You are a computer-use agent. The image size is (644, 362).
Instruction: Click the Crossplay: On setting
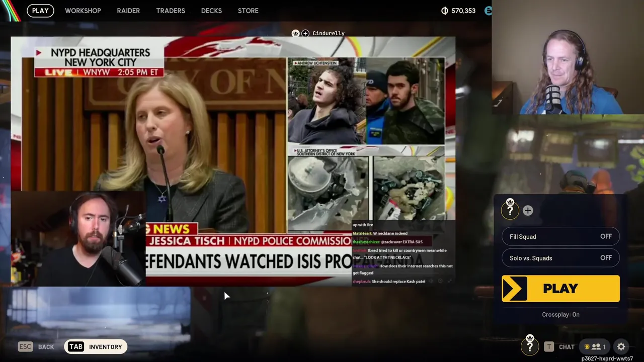click(560, 314)
